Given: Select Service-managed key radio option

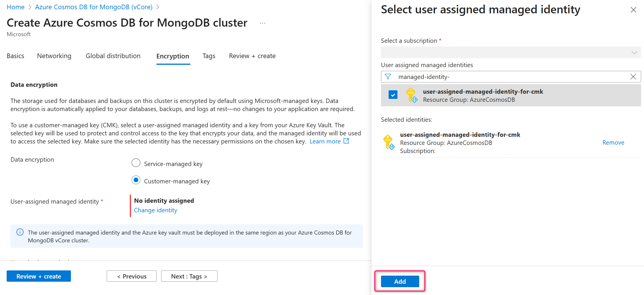Looking at the screenshot, I should click(136, 163).
